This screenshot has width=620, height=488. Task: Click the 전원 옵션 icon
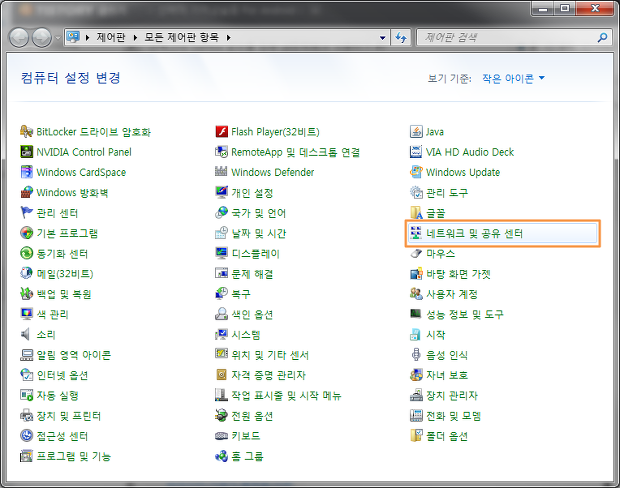tap(221, 416)
